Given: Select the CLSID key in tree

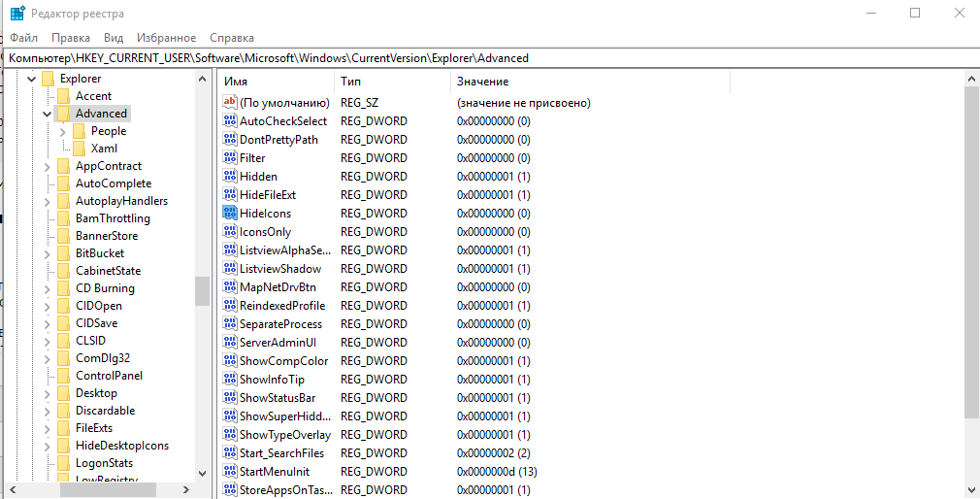Looking at the screenshot, I should (x=90, y=341).
